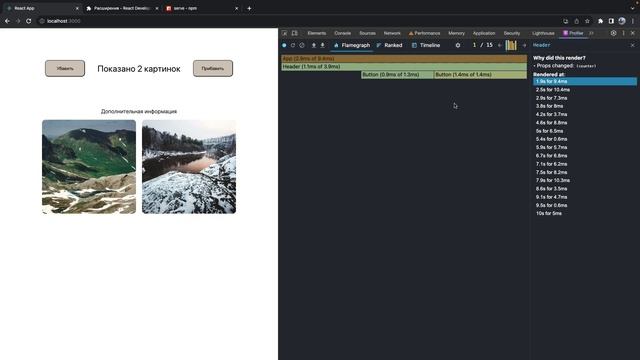
Task: Close the DevTools panel
Action: (x=633, y=33)
